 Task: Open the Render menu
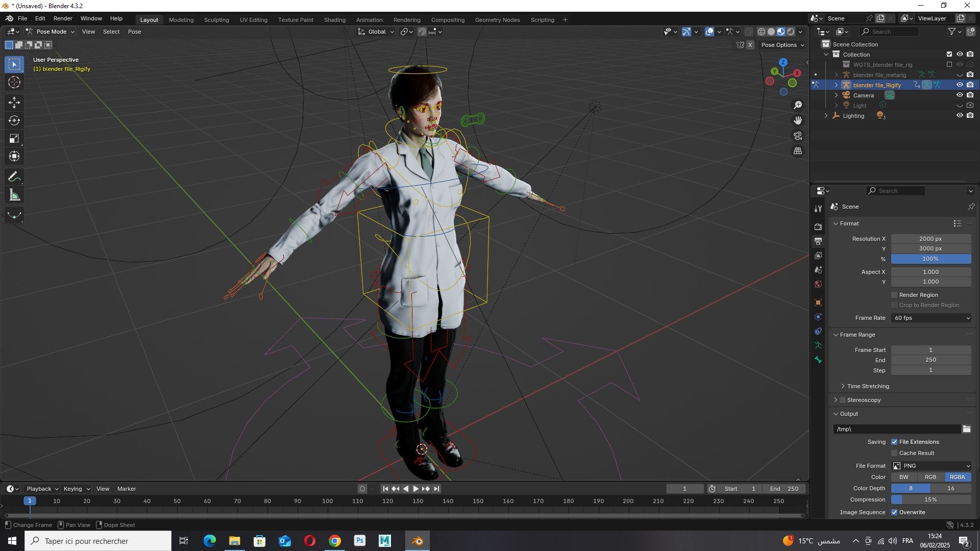63,18
